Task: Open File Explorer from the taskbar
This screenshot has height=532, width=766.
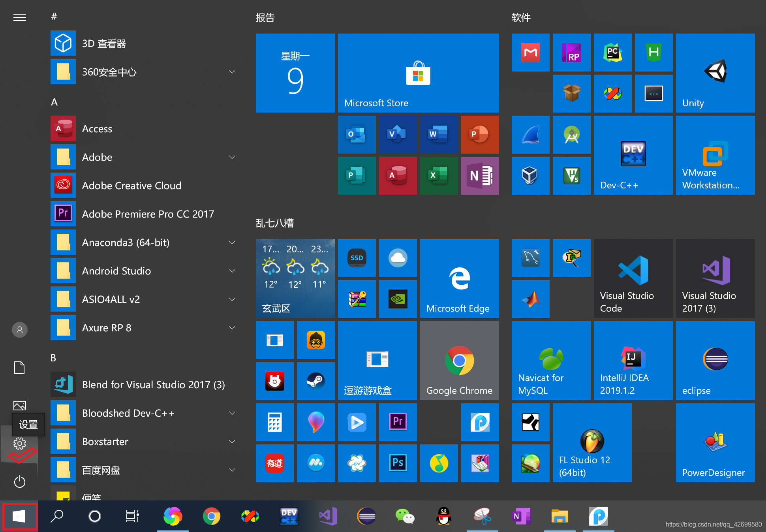Action: (559, 516)
